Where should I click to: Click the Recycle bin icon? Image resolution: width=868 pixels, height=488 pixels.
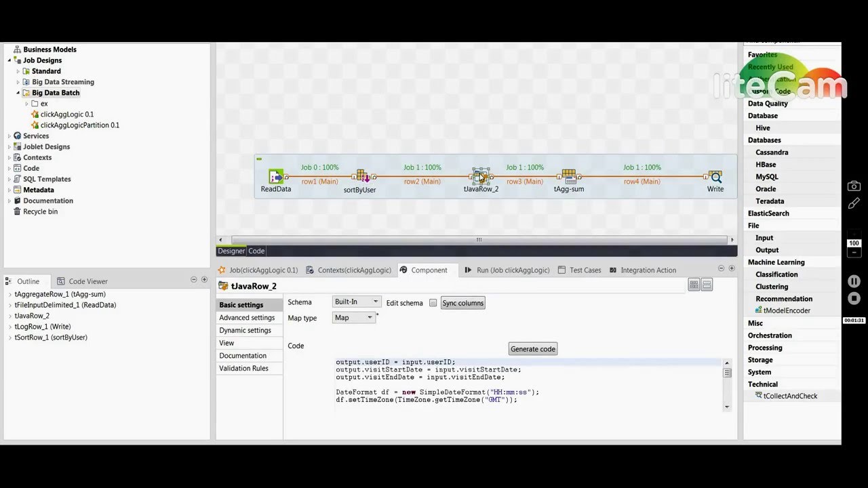coord(18,211)
